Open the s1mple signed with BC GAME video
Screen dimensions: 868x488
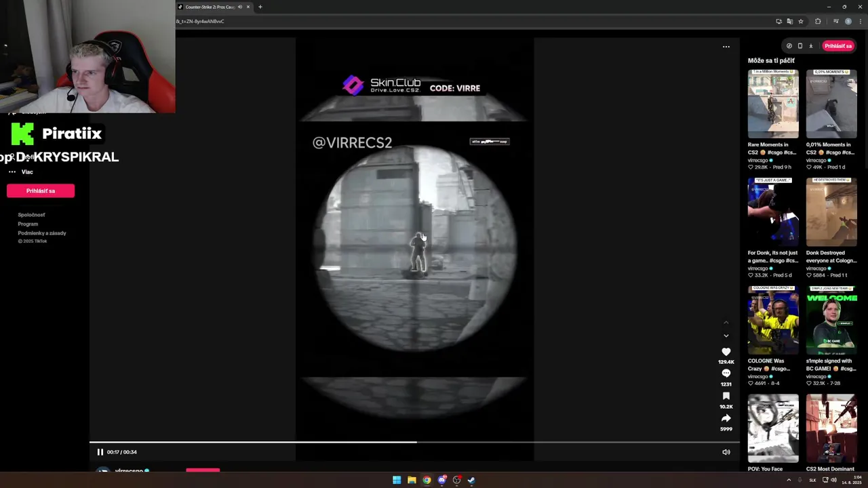coord(831,321)
